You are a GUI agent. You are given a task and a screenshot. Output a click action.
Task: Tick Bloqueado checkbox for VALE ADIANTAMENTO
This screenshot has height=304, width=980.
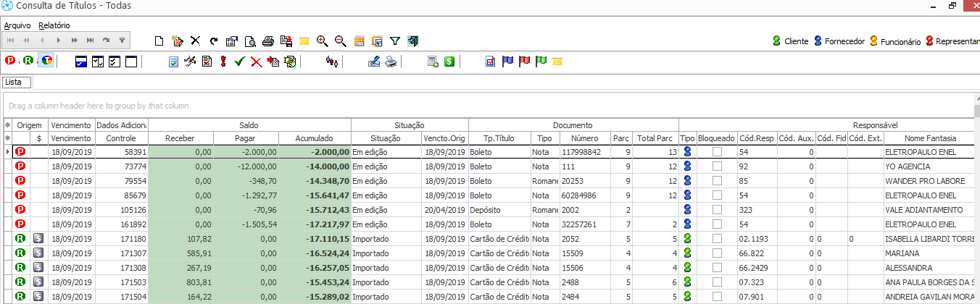point(717,210)
